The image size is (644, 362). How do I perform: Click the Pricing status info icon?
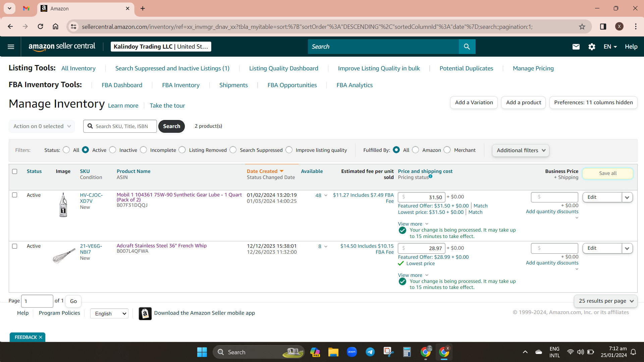430,176
